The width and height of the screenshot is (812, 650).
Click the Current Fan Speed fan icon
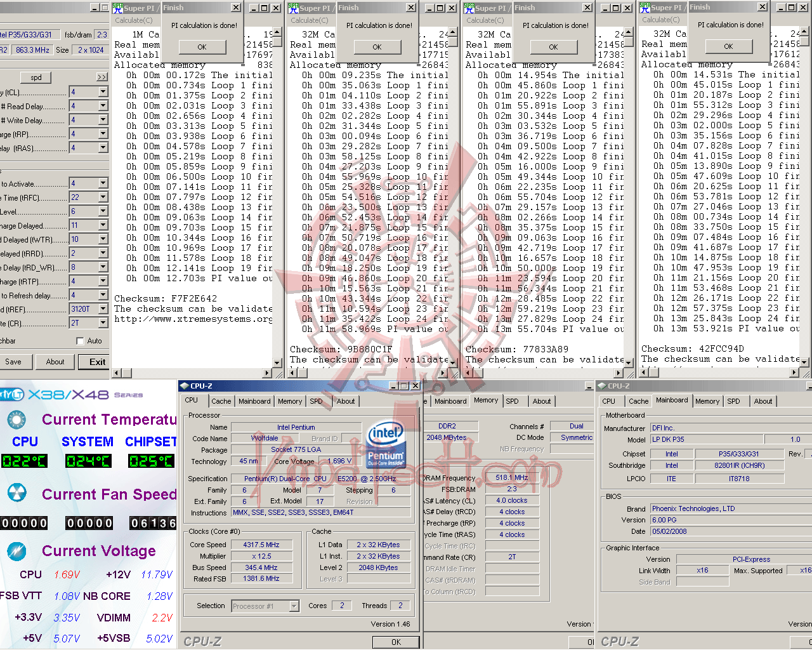pos(16,493)
